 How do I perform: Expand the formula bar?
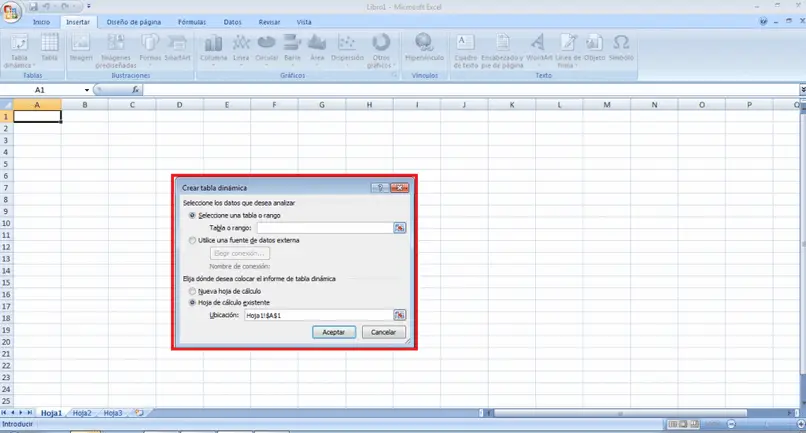pyautogui.click(x=802, y=89)
